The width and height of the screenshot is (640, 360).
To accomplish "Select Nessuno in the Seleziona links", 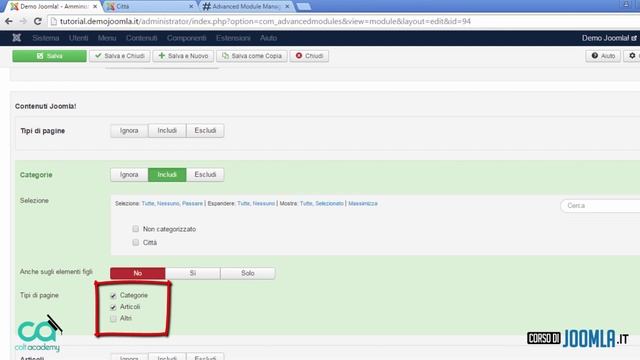I will pos(168,203).
